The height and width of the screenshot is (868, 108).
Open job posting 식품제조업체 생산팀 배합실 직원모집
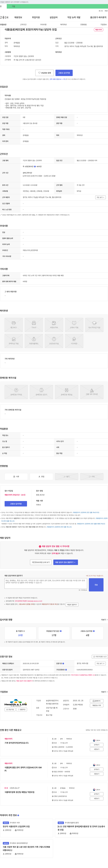tap(19, 792)
